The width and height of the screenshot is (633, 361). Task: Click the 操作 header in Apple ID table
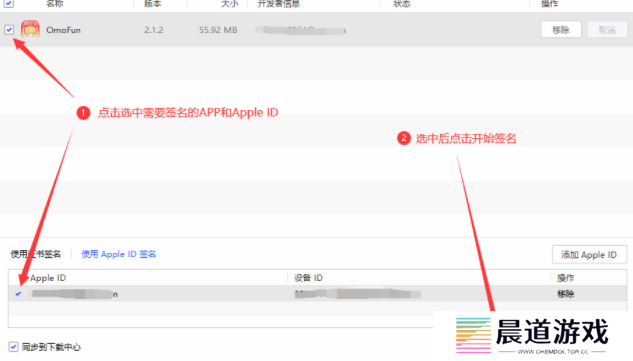click(x=566, y=278)
